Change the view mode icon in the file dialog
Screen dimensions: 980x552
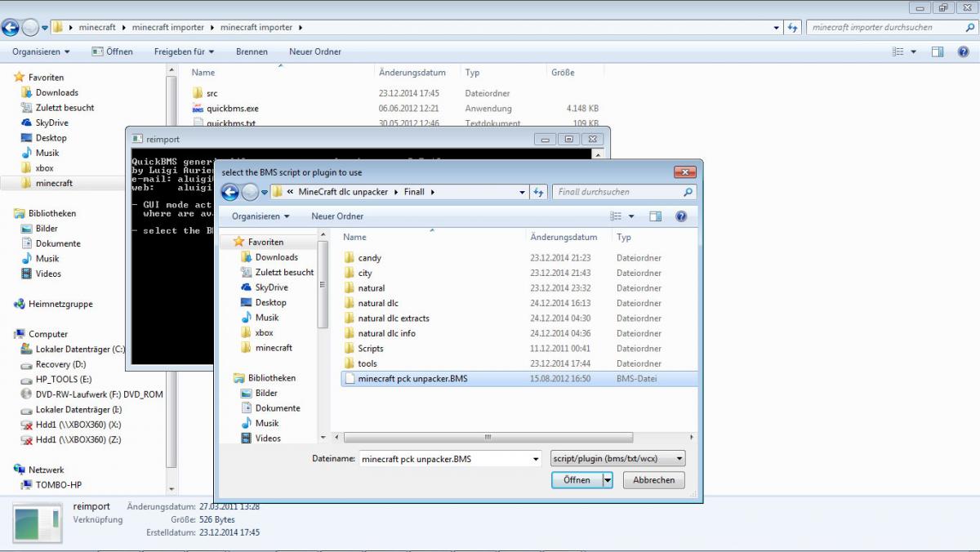tap(617, 216)
